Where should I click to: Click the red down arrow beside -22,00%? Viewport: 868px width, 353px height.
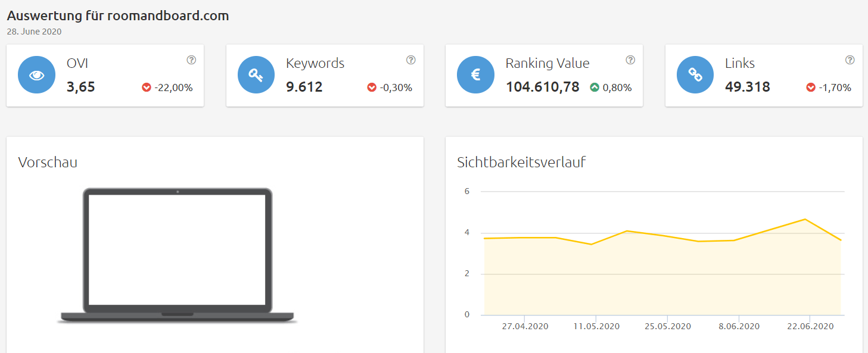[x=147, y=88]
